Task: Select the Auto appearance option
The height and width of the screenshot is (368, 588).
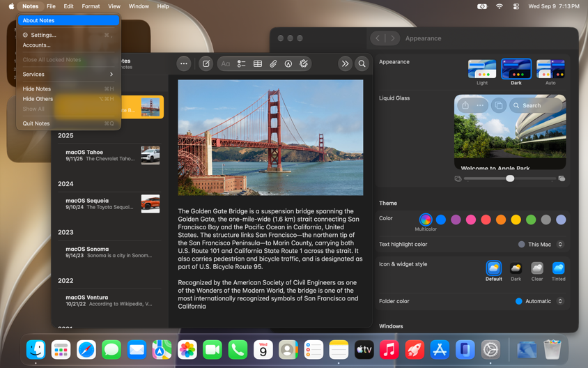Action: [x=550, y=72]
